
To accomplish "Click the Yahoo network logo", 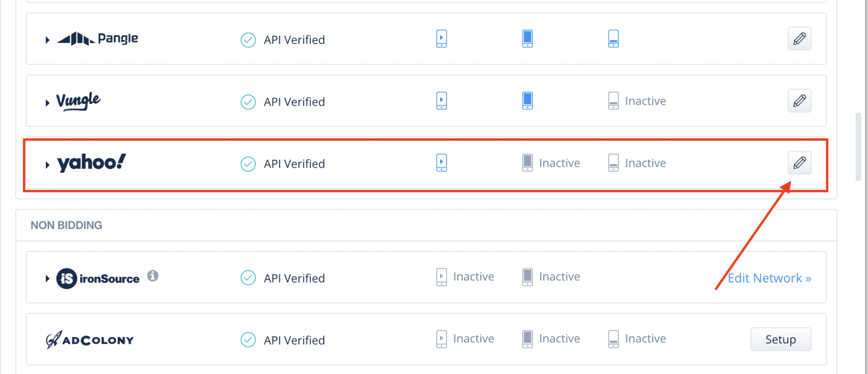I will click(x=92, y=163).
